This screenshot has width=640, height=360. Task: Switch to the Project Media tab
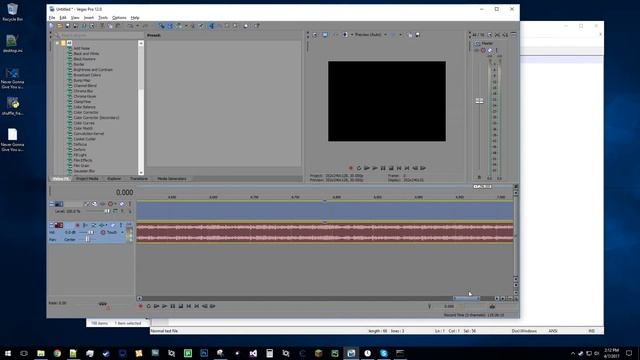[87, 179]
